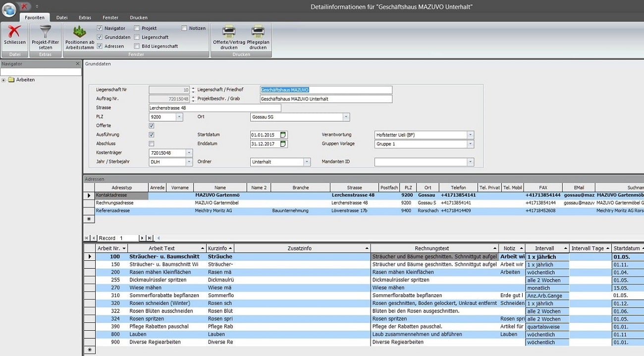Open the Startdatum calendar picker icon
644x356 pixels.
tap(283, 135)
